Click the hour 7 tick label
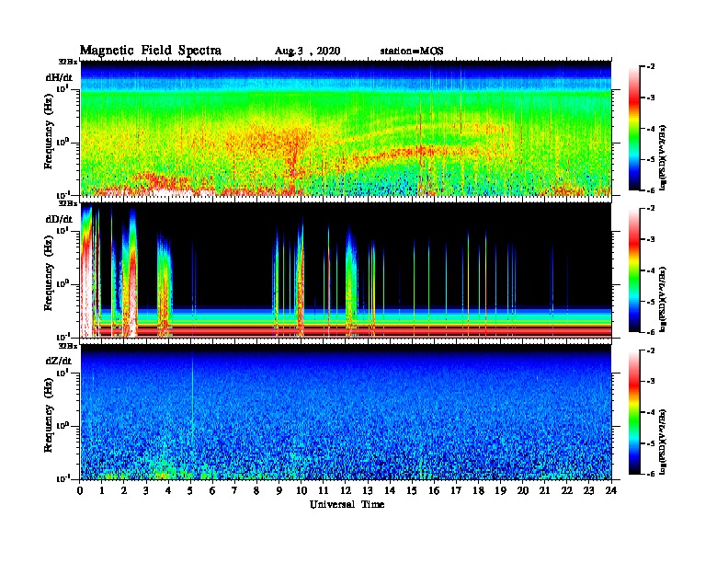Screen dimensions: 728x563 (234, 490)
